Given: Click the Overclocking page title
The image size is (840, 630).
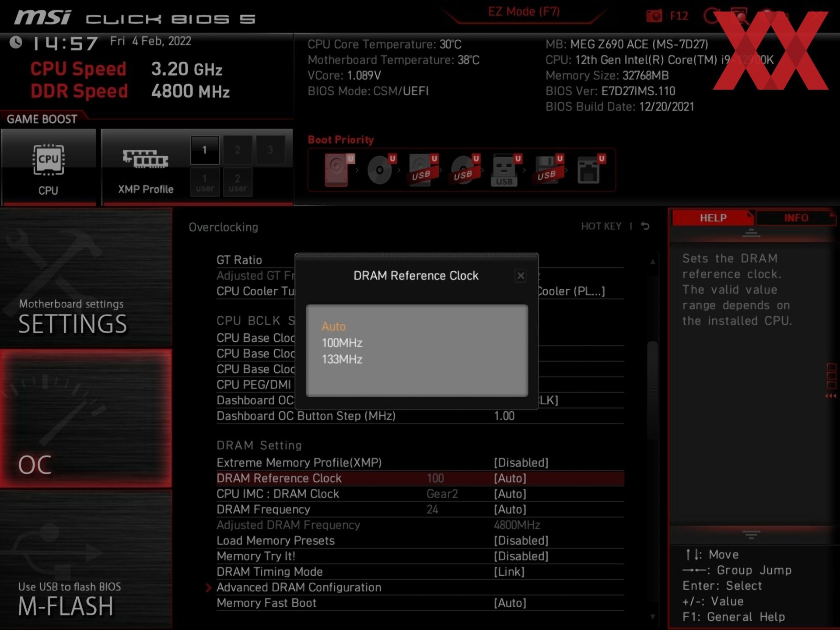Looking at the screenshot, I should [x=223, y=227].
